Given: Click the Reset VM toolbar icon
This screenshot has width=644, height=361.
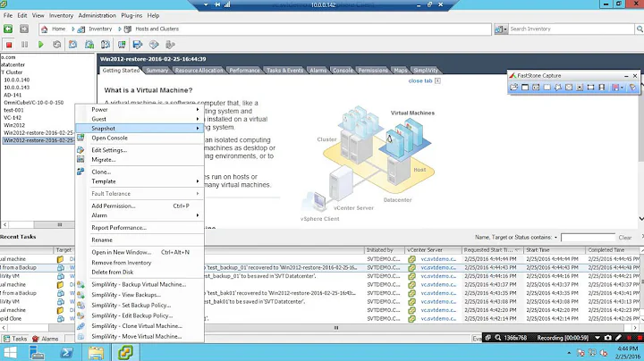Looking at the screenshot, I should 56,45.
